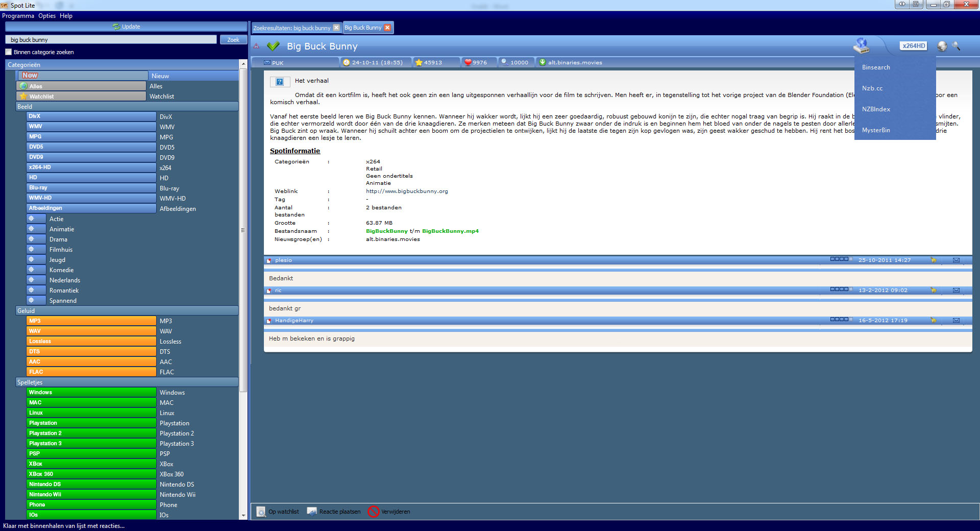Click the user icon before HandigeHarry
The height and width of the screenshot is (531, 980).
pyautogui.click(x=269, y=321)
